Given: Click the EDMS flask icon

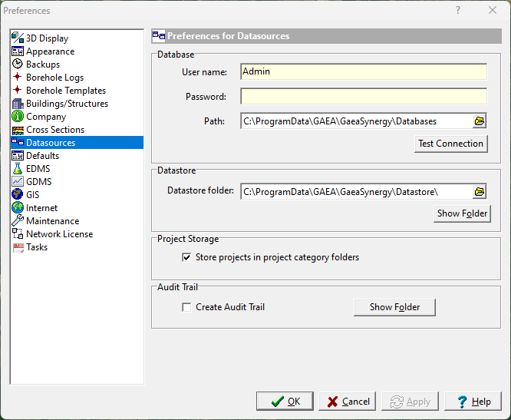Looking at the screenshot, I should pos(18,169).
